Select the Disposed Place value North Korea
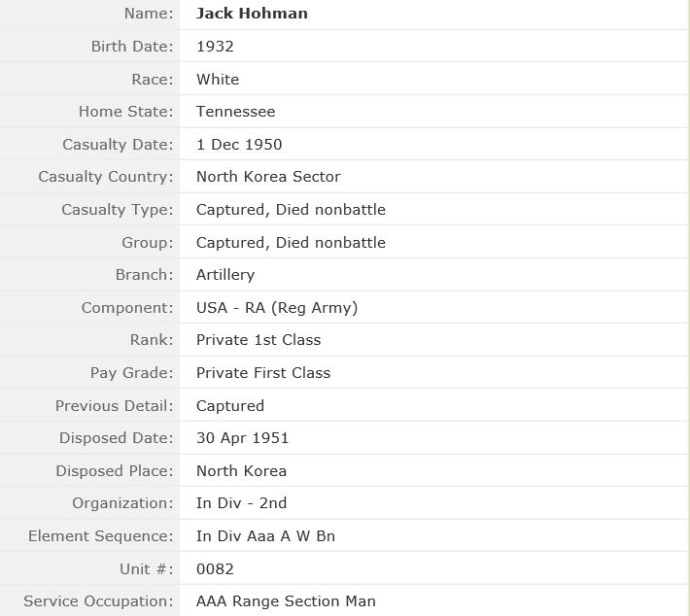Viewport: 690px width, 616px height. (x=241, y=470)
